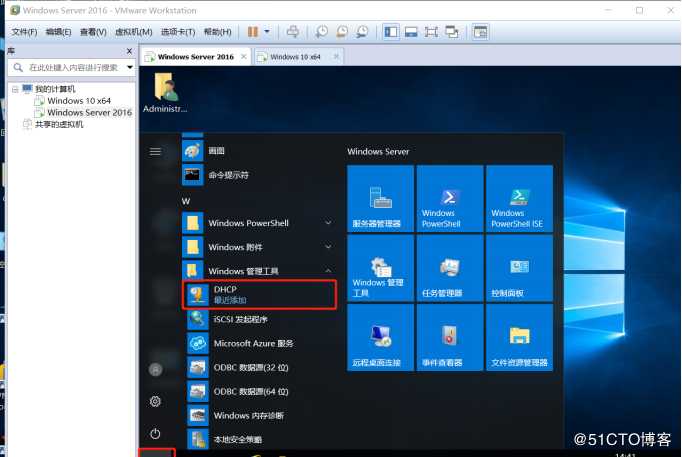The image size is (682, 457).
Task: Click the Unity mode toolbar icon
Action: click(x=452, y=32)
